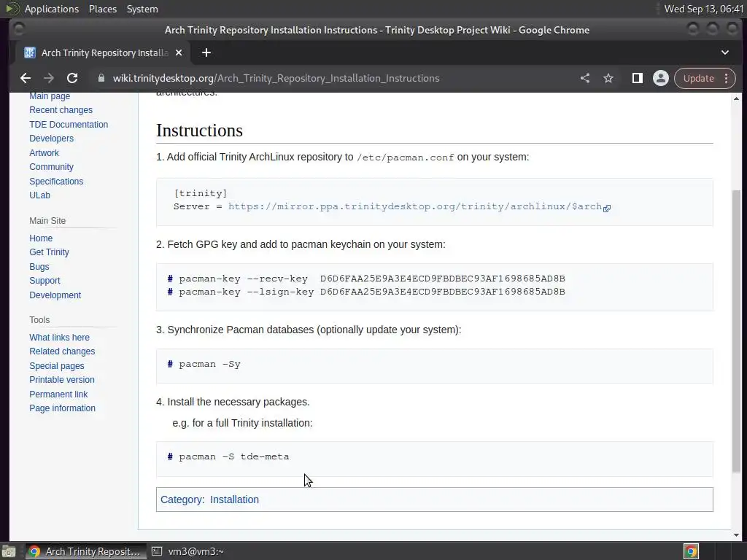747x560 pixels.
Task: Click the tab favicon for Trinity wiki
Action: coord(29,52)
